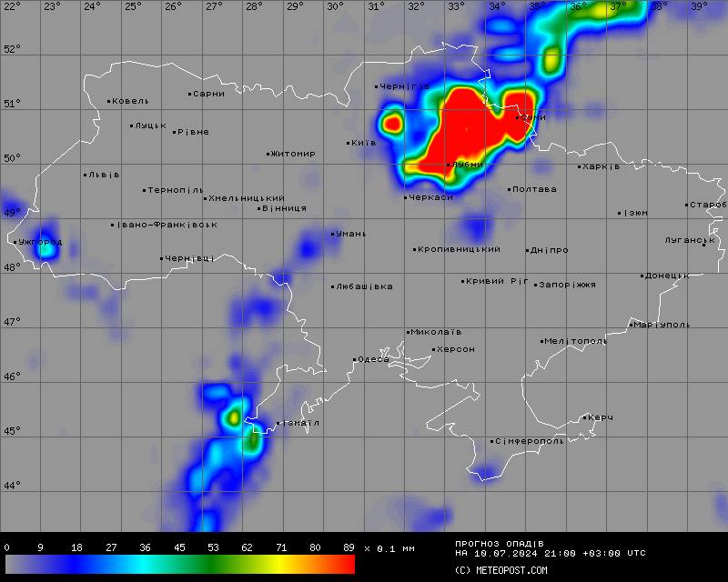This screenshot has width=728, height=582.
Task: Select the Дніпро city marker
Action: [528, 250]
